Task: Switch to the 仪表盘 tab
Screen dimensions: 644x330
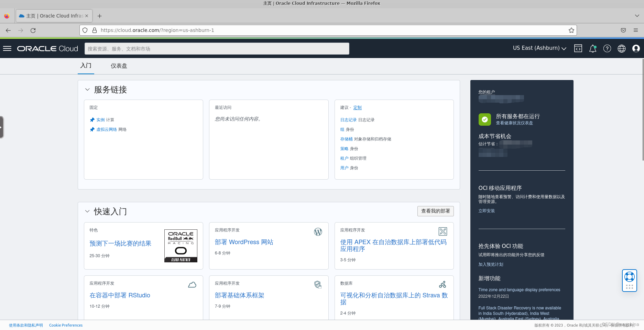Action: click(x=119, y=66)
